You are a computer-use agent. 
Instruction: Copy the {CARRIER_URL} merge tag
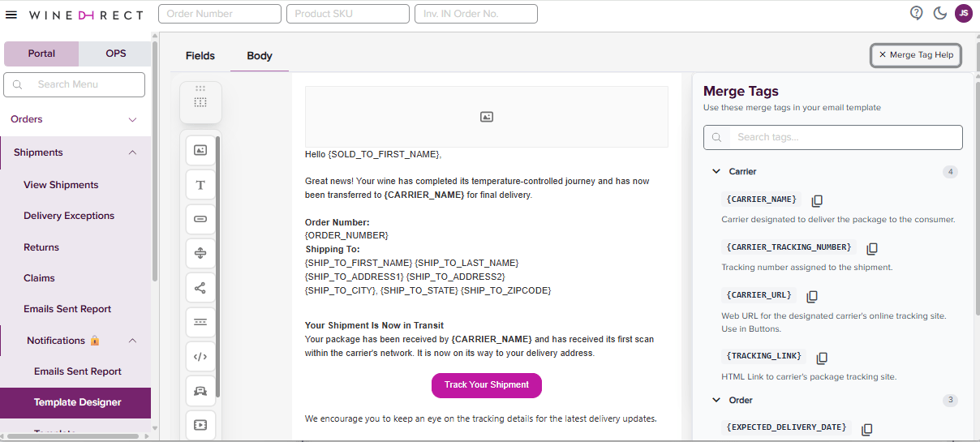coord(812,296)
